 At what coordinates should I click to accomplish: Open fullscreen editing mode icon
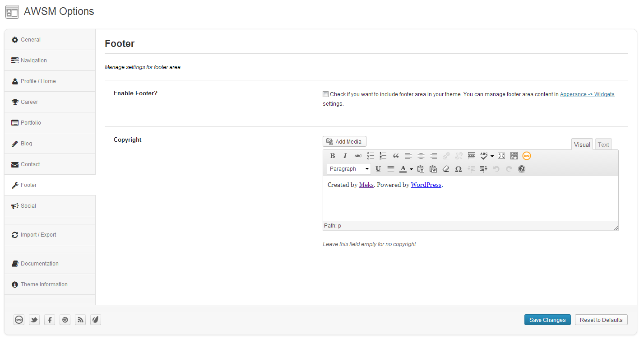click(x=501, y=156)
